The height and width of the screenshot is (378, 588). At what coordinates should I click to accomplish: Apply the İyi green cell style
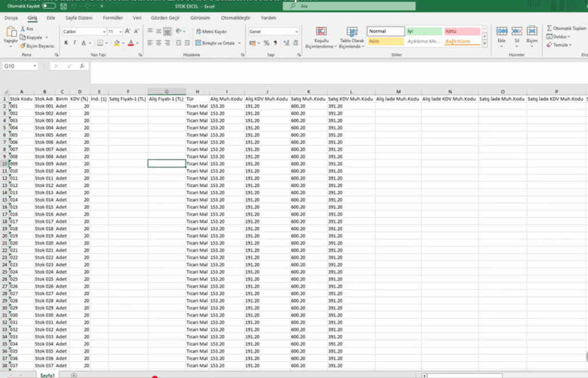(424, 31)
